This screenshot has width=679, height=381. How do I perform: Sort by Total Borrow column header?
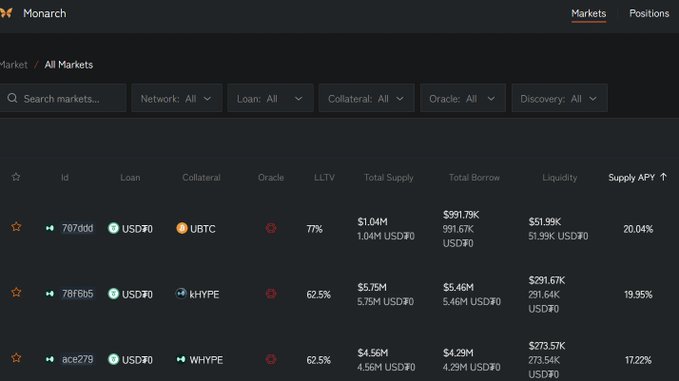tap(474, 178)
